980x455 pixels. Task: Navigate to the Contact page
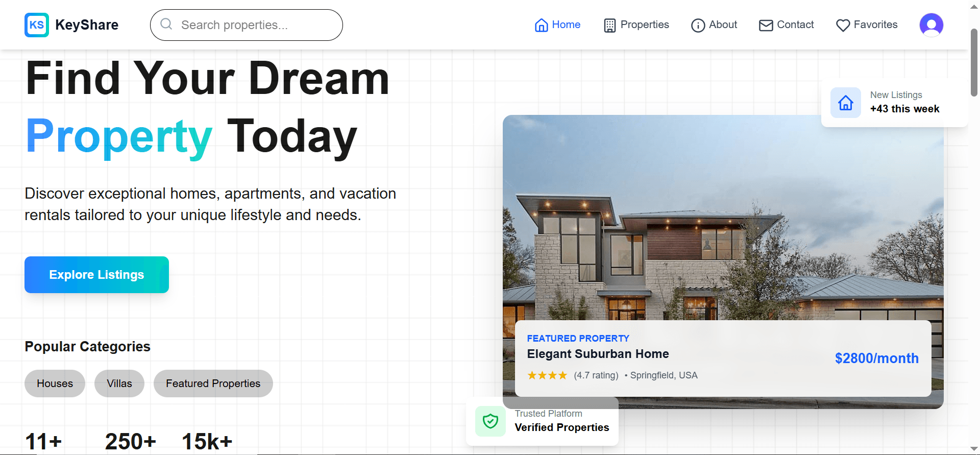[795, 25]
